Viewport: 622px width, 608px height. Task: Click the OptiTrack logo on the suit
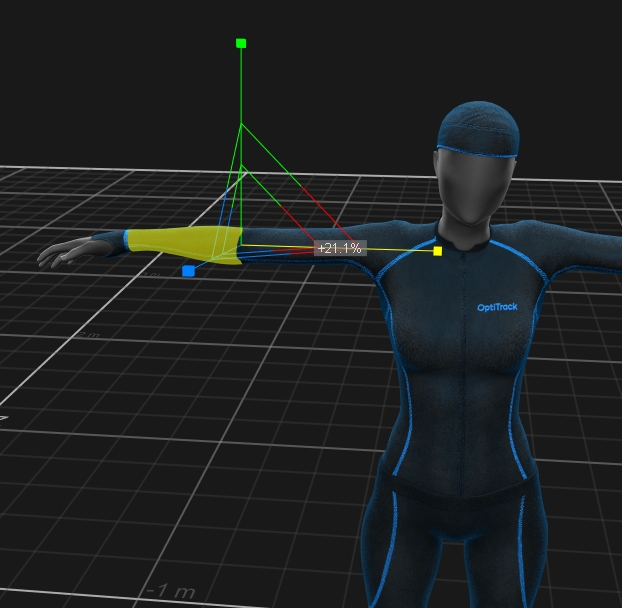point(497,307)
